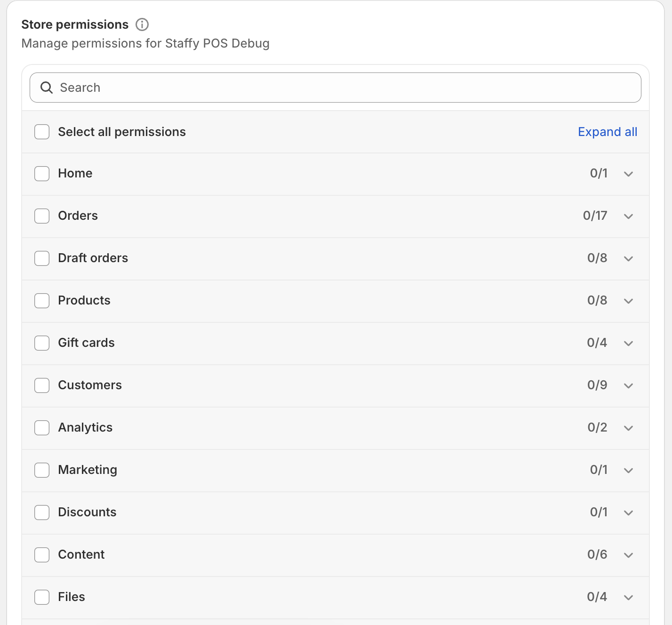Click the magnifier icon in search bar

tap(47, 88)
